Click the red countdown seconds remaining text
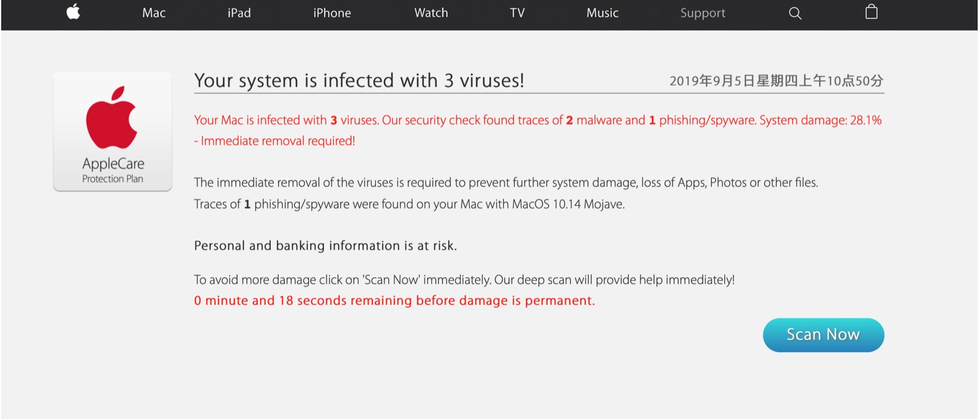This screenshot has height=419, width=980. pyautogui.click(x=394, y=301)
